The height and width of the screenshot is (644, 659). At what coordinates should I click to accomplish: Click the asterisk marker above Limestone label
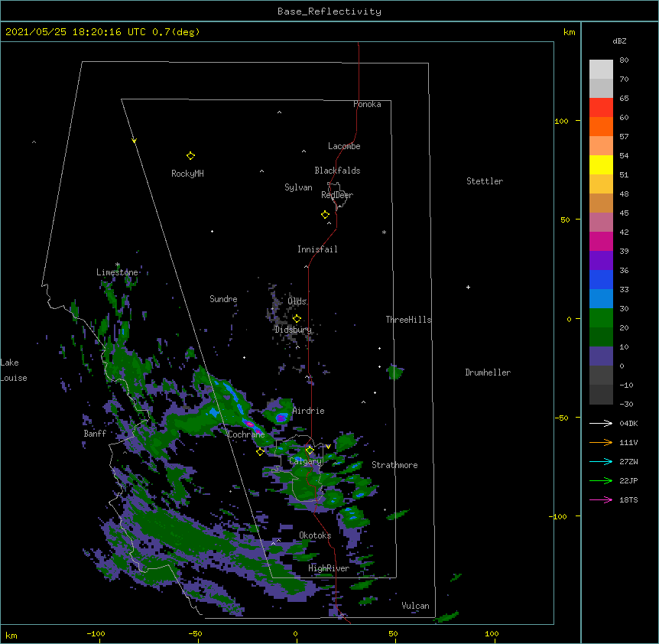117,265
